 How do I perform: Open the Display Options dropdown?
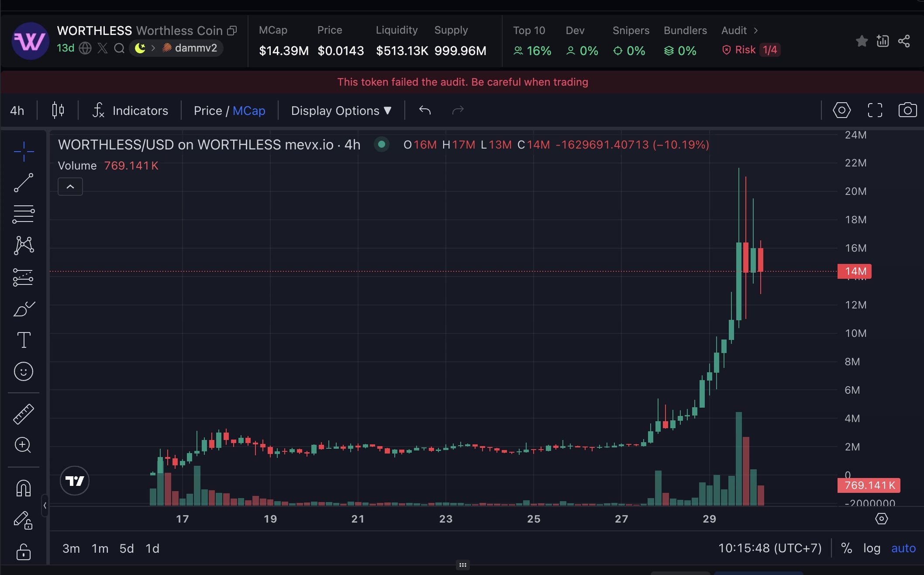pyautogui.click(x=341, y=111)
